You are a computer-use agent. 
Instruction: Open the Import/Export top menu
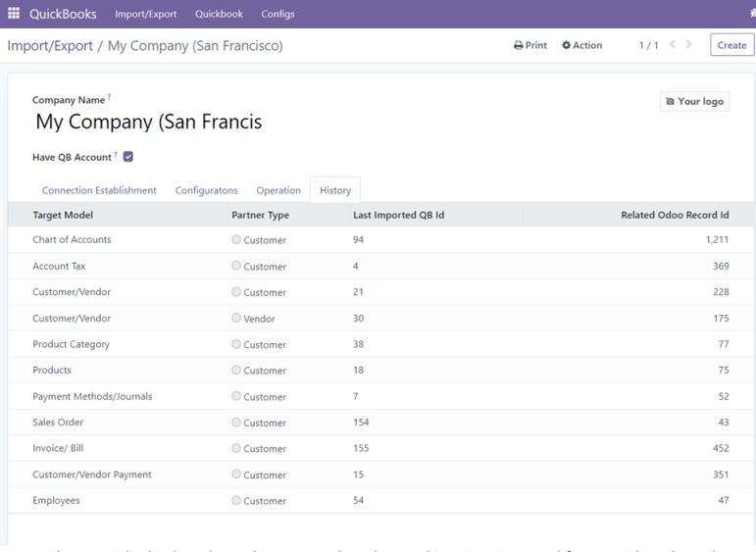[145, 14]
